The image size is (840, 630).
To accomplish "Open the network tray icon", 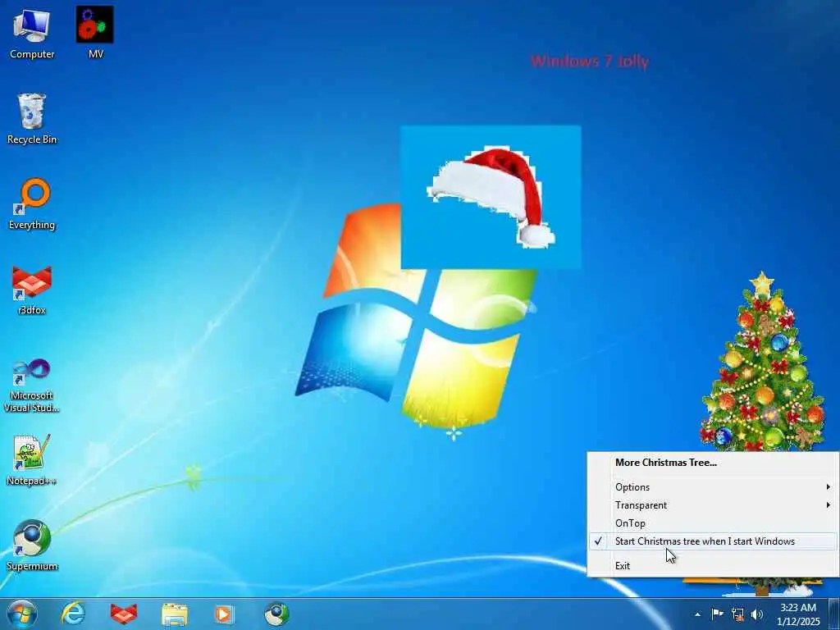I will 737,614.
